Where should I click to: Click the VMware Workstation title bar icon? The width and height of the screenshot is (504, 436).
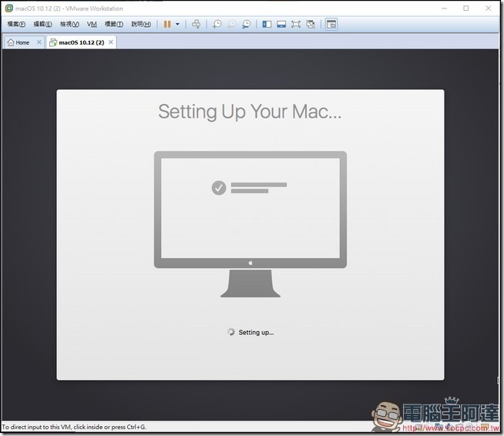9,8
